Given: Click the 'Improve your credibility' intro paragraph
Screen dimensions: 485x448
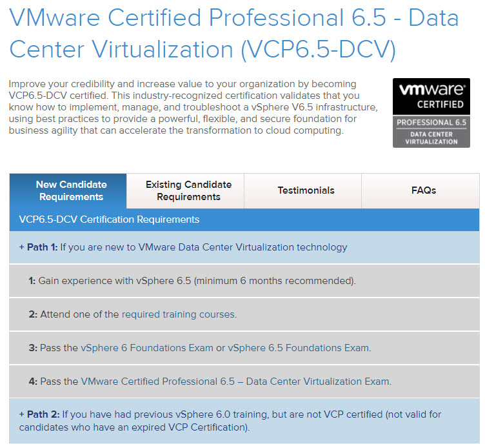Looking at the screenshot, I should click(193, 107).
